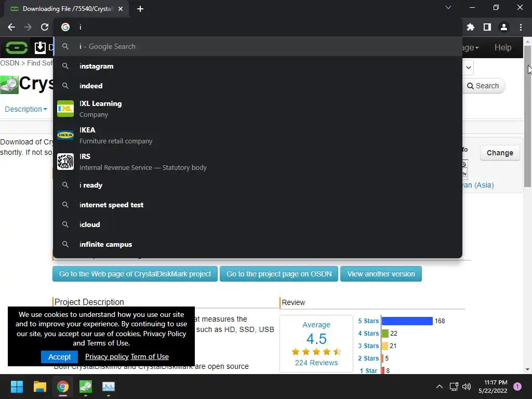The width and height of the screenshot is (532, 399).
Task: Choose the internet speed test suggestion
Action: [258, 205]
